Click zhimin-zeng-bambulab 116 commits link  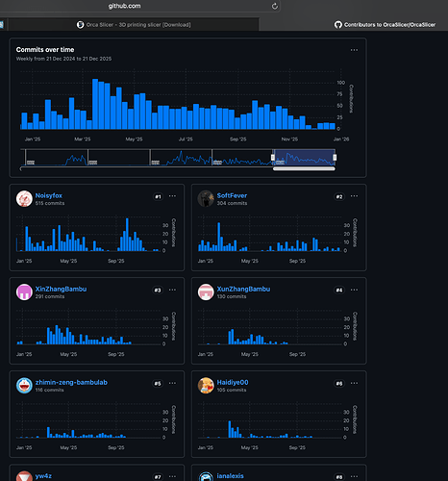click(x=50, y=390)
